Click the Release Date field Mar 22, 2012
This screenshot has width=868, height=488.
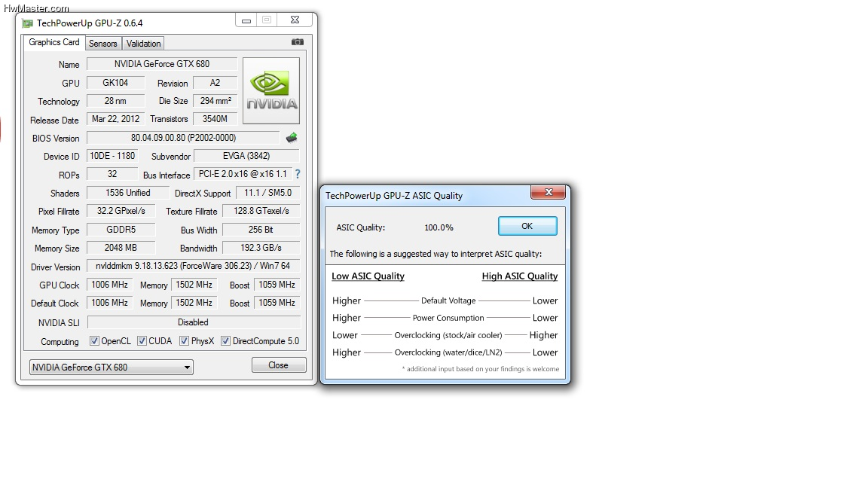(x=116, y=119)
